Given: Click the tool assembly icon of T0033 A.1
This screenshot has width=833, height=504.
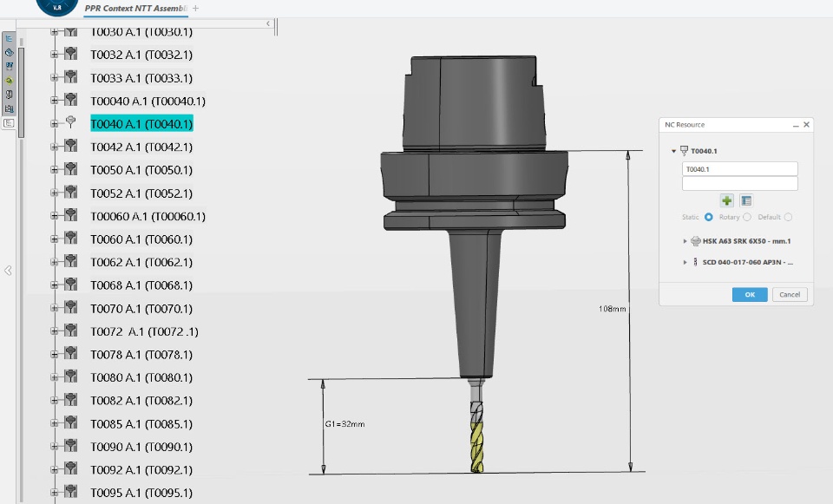Looking at the screenshot, I should coord(70,77).
